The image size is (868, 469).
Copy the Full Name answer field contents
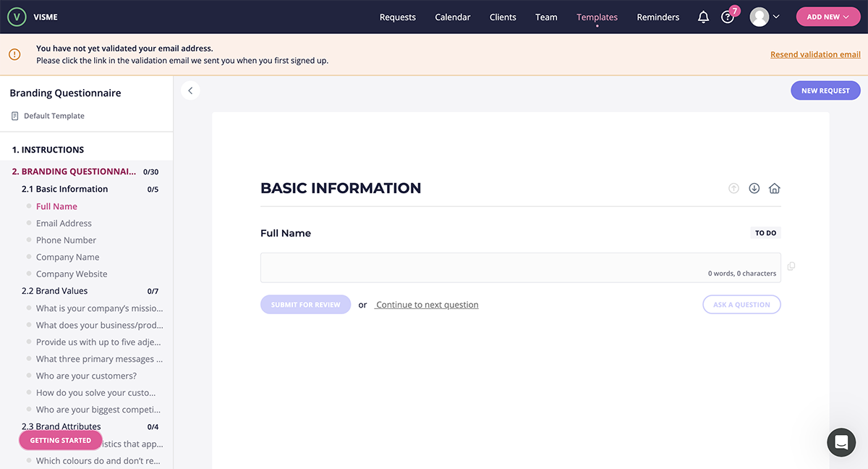pyautogui.click(x=791, y=266)
